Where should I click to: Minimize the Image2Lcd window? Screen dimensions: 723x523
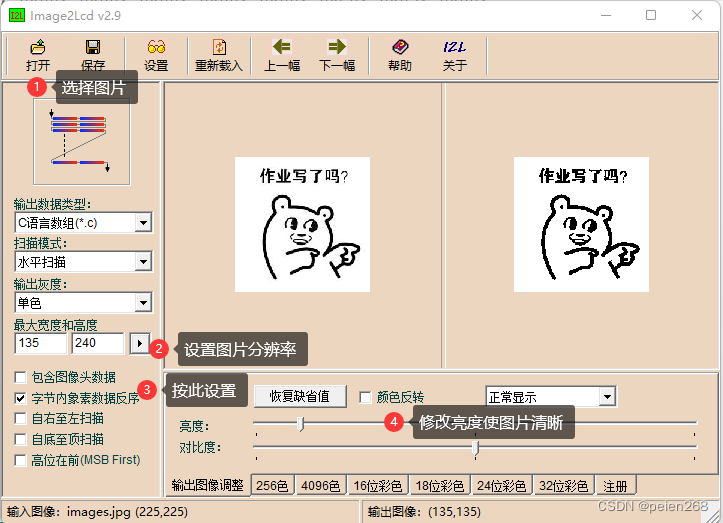tap(606, 15)
